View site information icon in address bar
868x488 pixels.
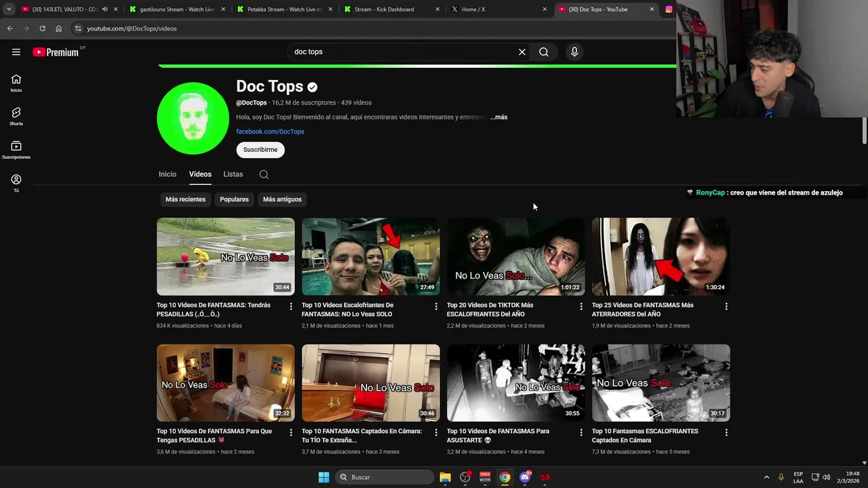(78, 28)
